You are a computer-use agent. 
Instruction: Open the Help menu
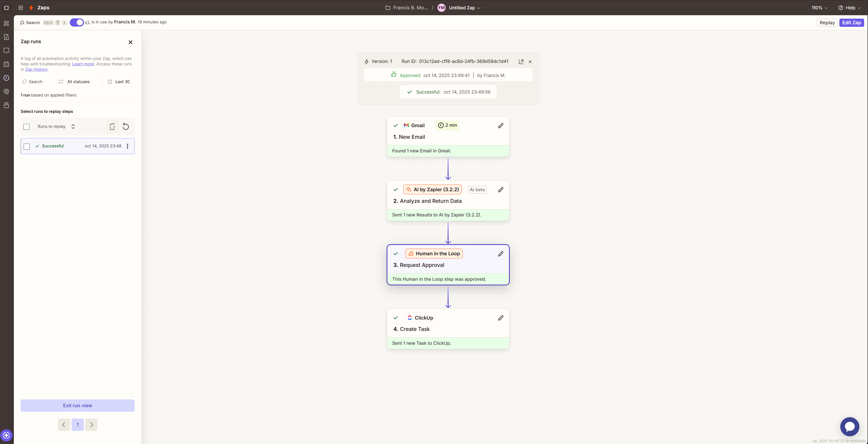(x=849, y=7)
